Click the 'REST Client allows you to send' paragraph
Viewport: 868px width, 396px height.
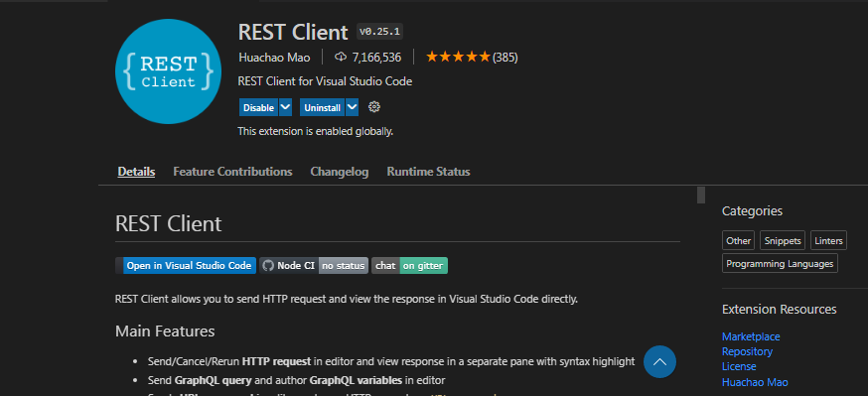(347, 299)
